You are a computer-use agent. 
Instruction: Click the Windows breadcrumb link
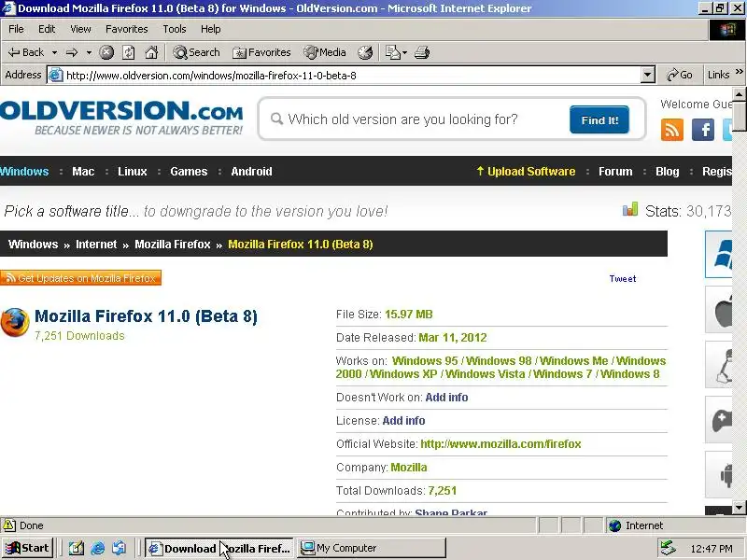(x=33, y=245)
